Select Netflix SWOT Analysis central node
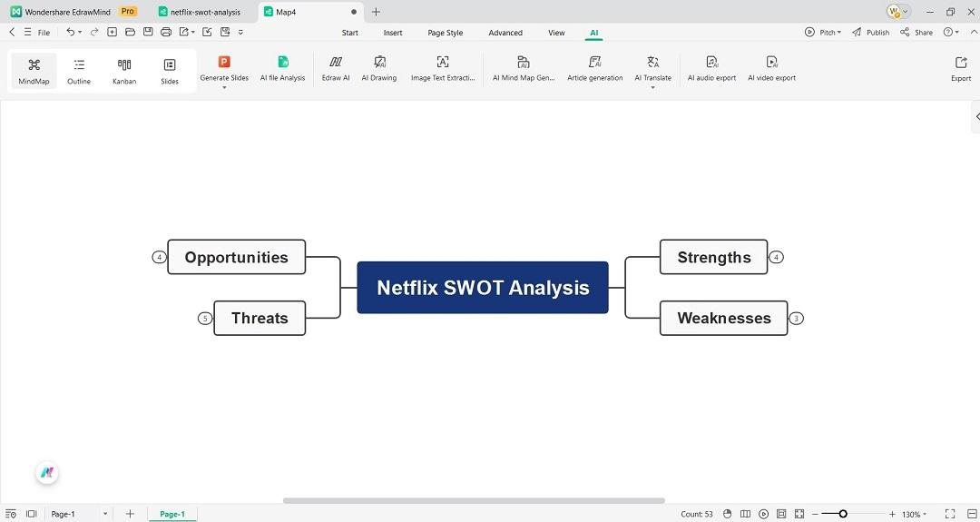The width and height of the screenshot is (980, 522). click(483, 288)
